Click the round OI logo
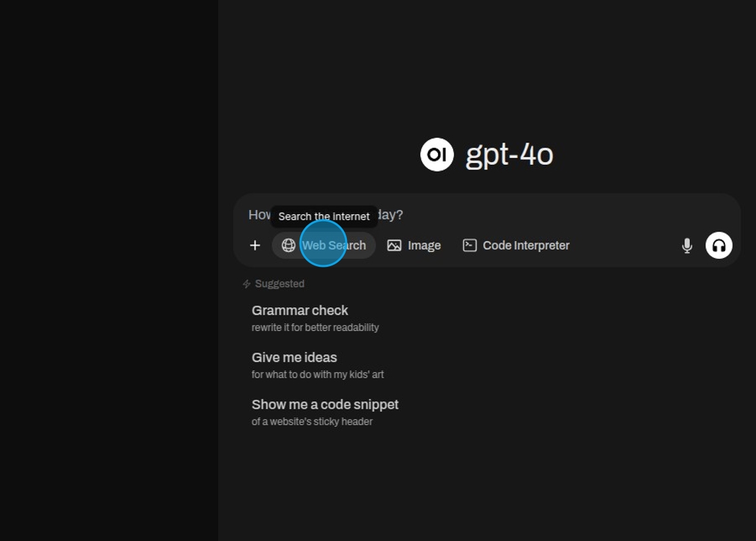 [437, 155]
